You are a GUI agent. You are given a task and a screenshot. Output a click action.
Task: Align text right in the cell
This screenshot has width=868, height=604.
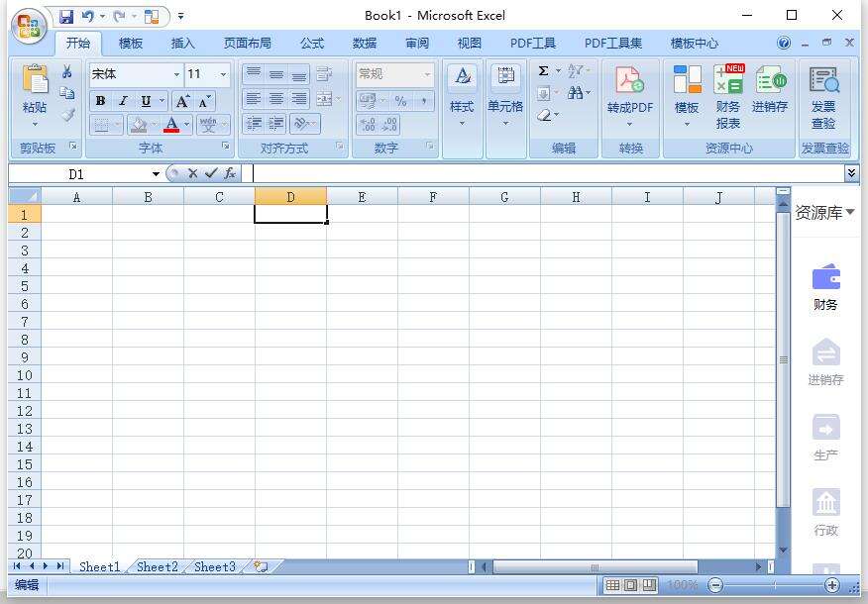tap(299, 99)
